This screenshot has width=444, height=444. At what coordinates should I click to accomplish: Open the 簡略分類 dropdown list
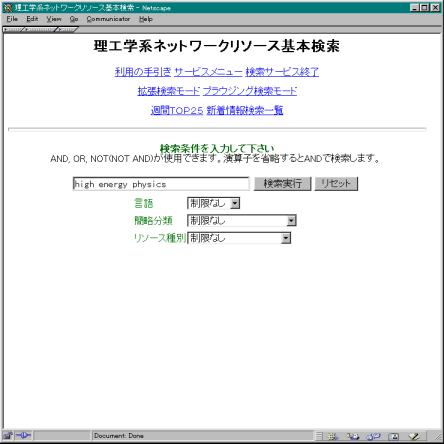[x=291, y=221]
